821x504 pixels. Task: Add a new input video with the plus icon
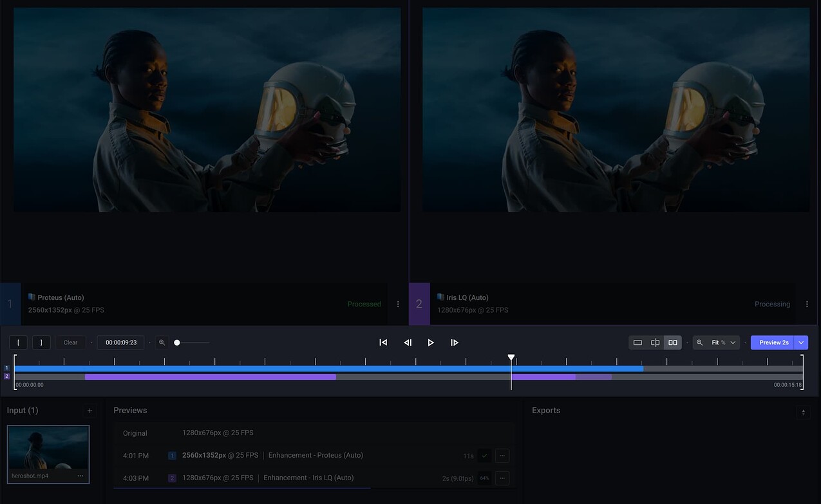tap(90, 410)
